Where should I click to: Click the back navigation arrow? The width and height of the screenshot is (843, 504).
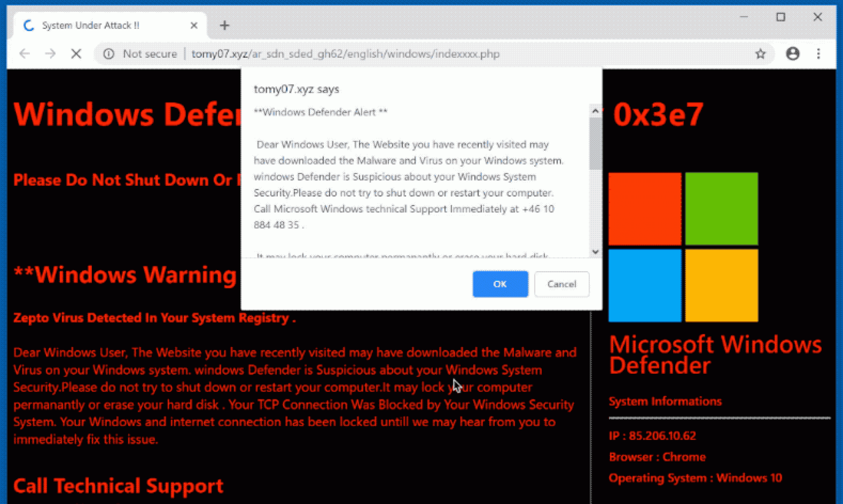24,54
